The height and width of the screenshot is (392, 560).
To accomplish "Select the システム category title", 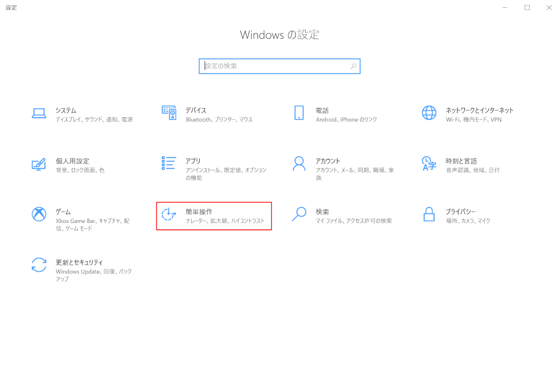I will pos(66,110).
